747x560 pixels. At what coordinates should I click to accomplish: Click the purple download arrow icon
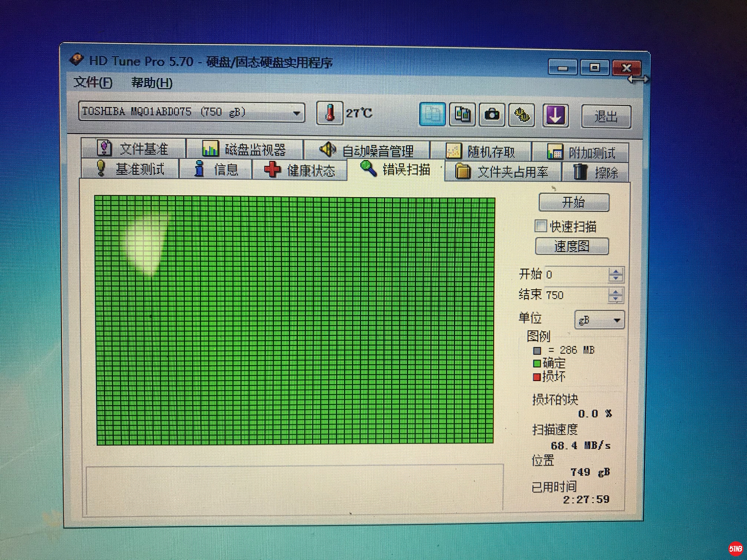555,115
